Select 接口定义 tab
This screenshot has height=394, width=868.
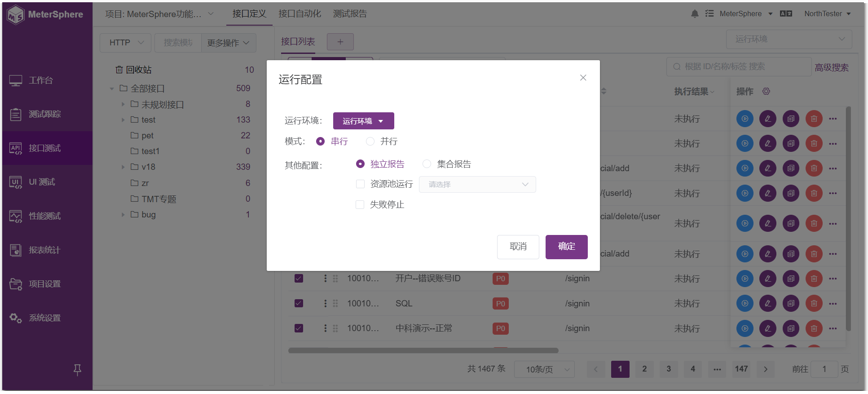pos(249,14)
